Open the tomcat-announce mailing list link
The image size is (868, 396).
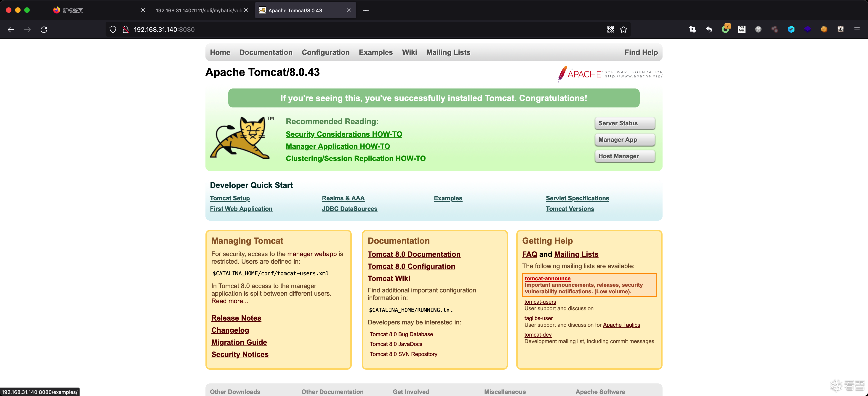547,278
